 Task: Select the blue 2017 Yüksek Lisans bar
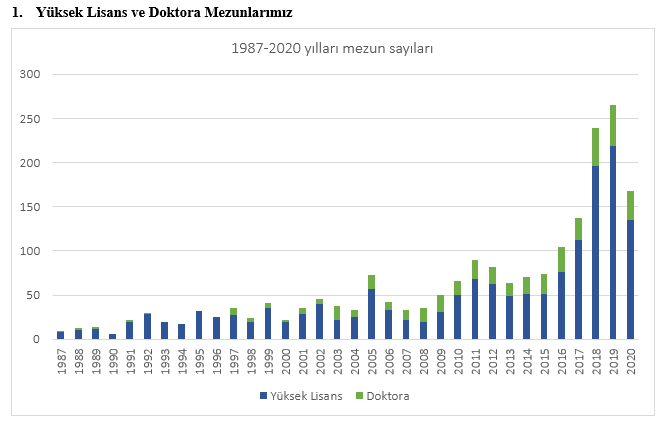[x=579, y=289]
